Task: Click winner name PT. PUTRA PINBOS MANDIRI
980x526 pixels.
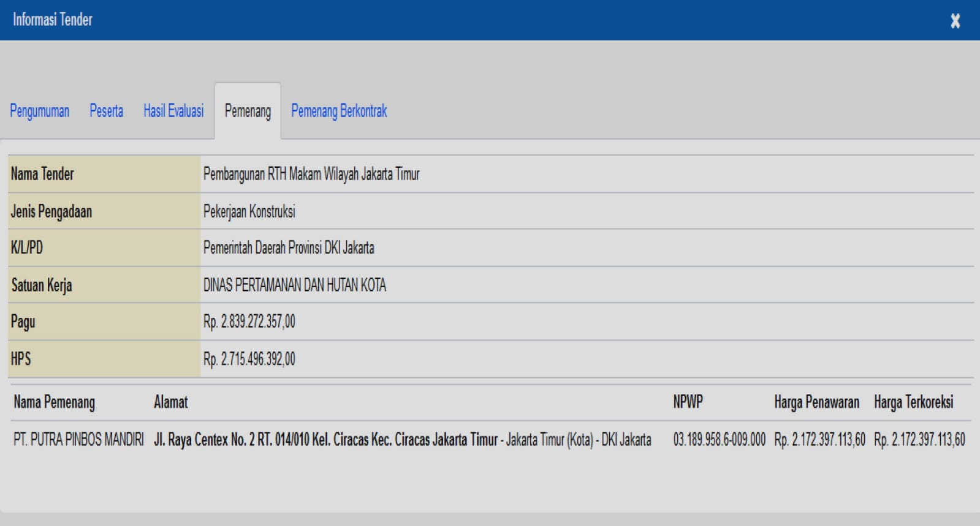Action: [x=78, y=440]
